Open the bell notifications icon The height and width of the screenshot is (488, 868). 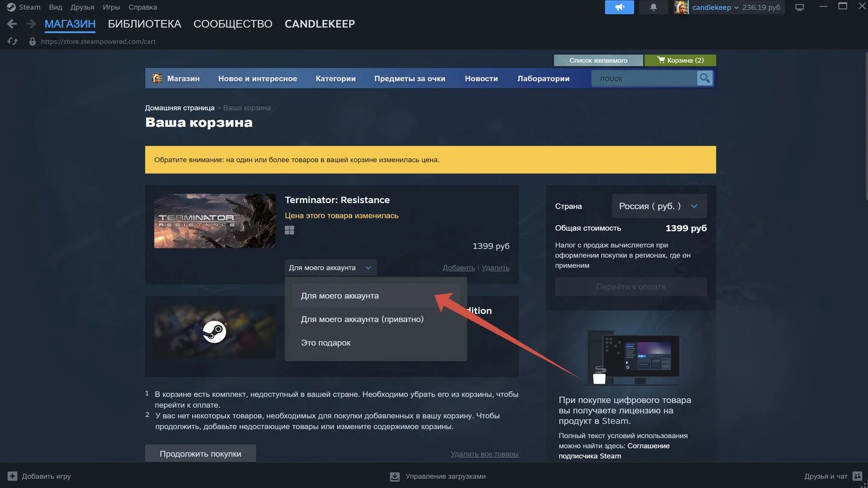tap(653, 7)
